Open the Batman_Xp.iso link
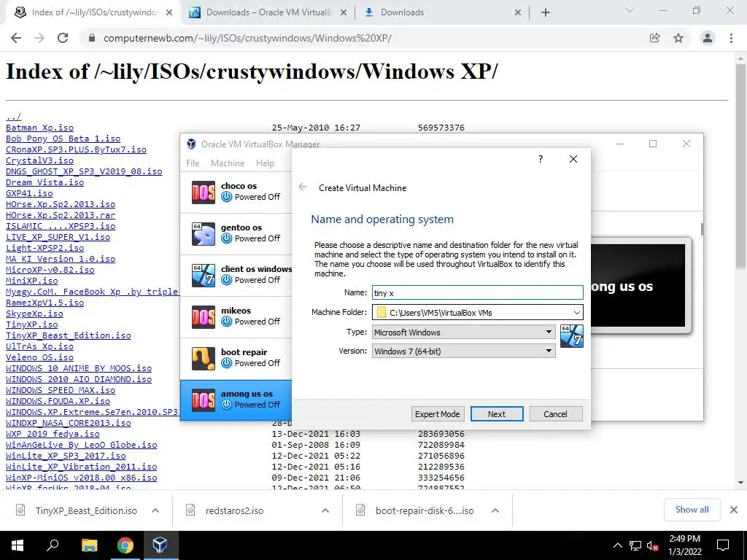 click(x=39, y=128)
